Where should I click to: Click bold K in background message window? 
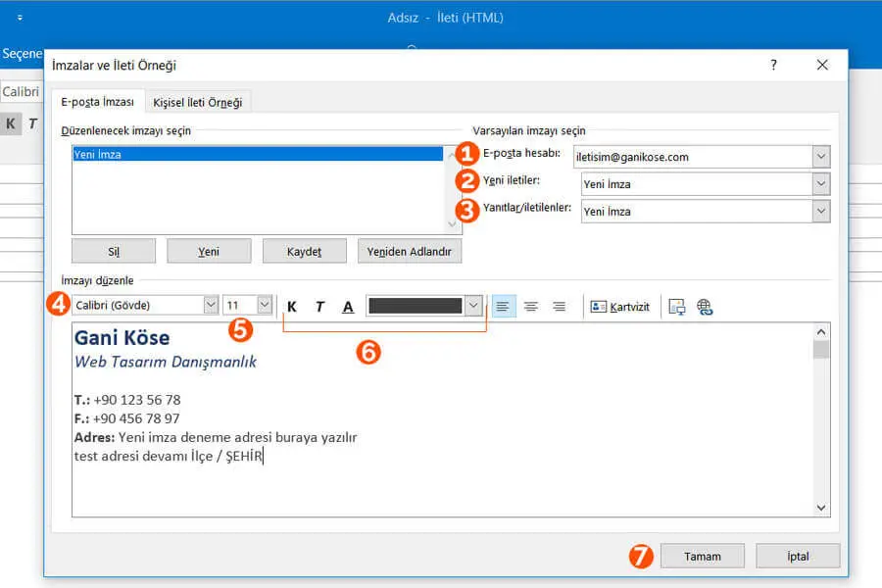pyautogui.click(x=11, y=123)
